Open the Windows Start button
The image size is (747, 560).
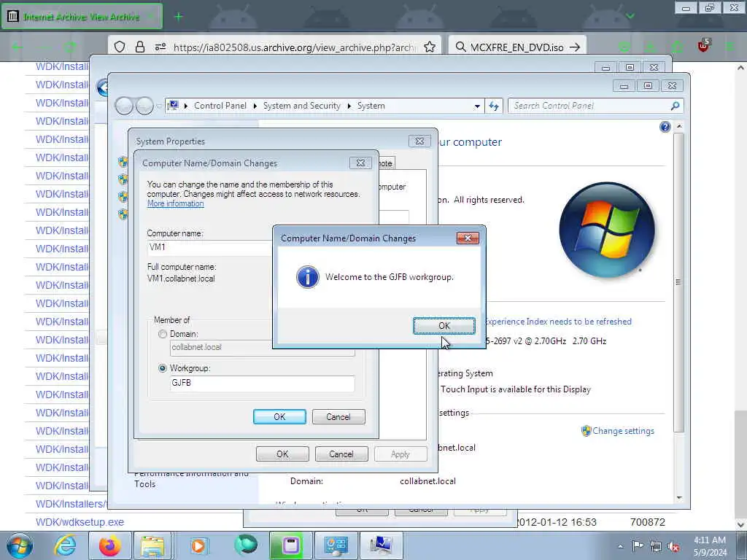(x=20, y=545)
